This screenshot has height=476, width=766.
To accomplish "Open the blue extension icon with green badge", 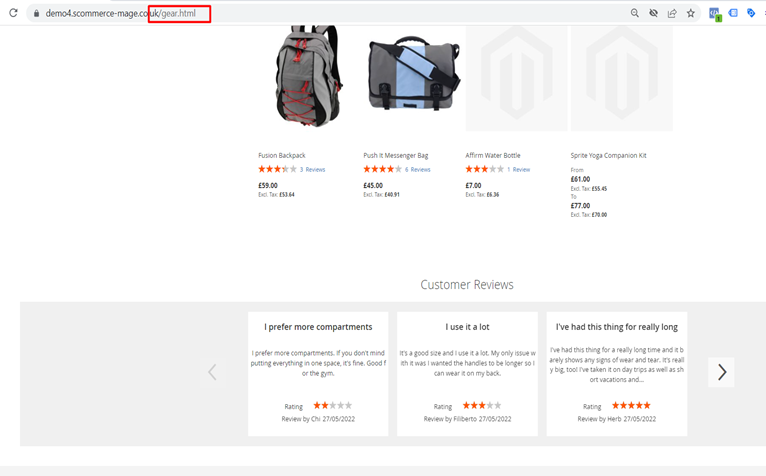I will (715, 14).
